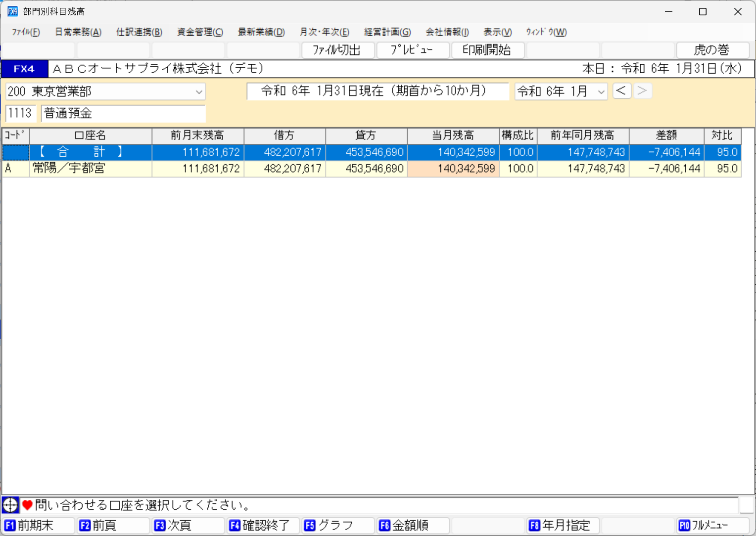756x536 pixels.
Task: Click the previous month arrow
Action: (x=622, y=90)
